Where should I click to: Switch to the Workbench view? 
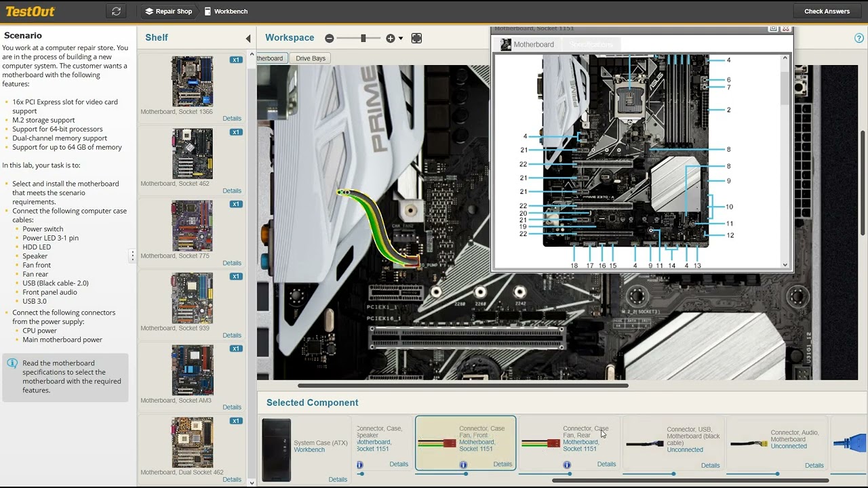tap(226, 12)
